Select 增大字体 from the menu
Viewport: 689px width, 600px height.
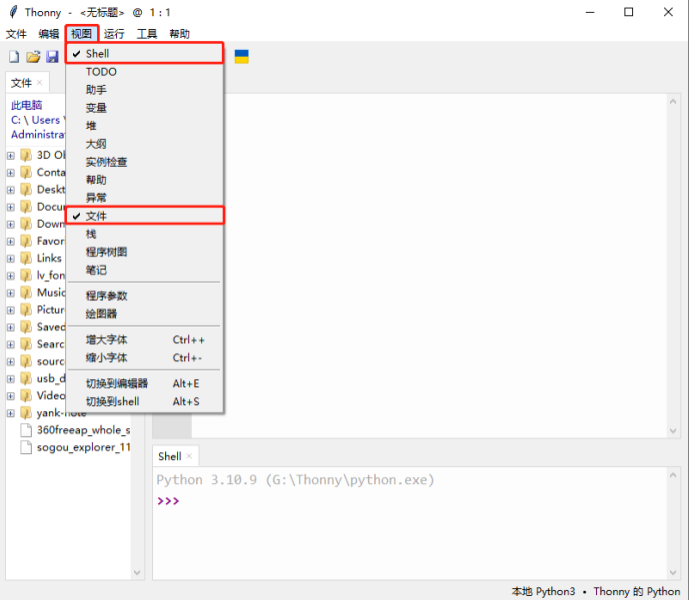click(107, 340)
